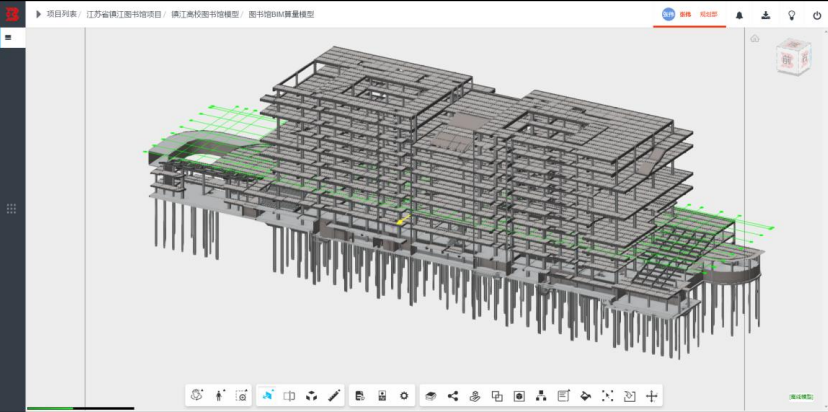The width and height of the screenshot is (828, 412).
Task: Select the paint bucket color tool
Action: tap(586, 396)
